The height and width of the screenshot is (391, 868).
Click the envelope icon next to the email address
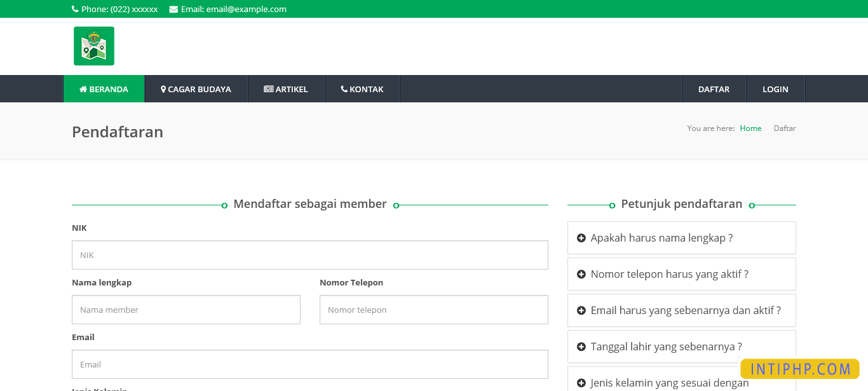[x=172, y=9]
